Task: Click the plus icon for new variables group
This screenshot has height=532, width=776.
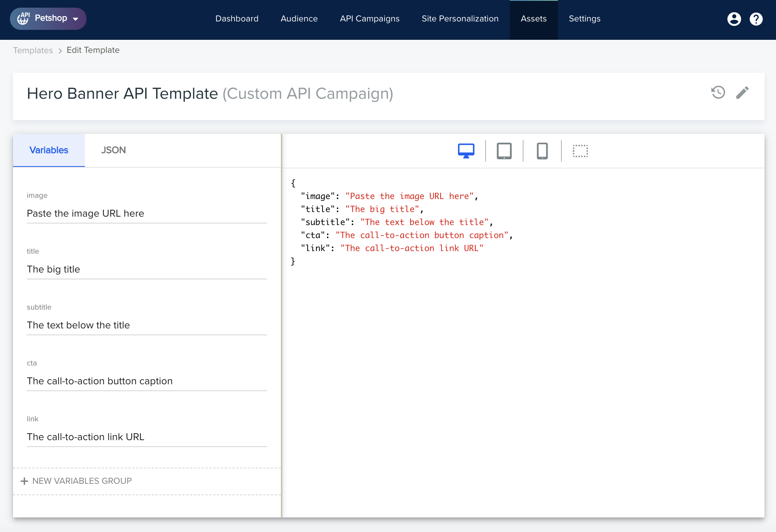Action: click(x=24, y=481)
